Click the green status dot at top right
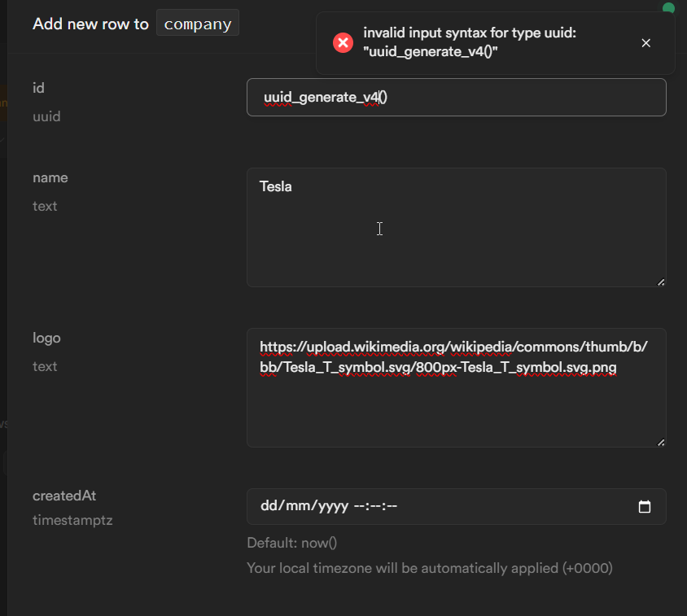The height and width of the screenshot is (616, 687). [668, 7]
